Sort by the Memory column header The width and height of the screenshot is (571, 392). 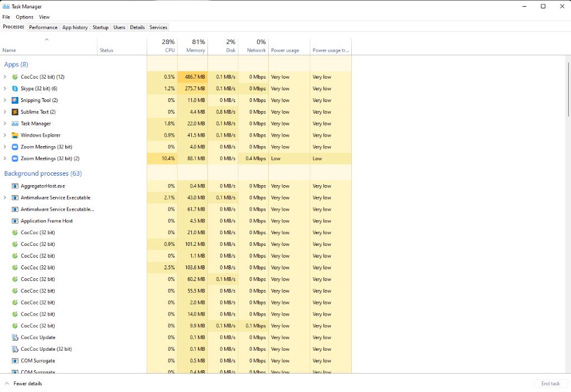(192, 46)
